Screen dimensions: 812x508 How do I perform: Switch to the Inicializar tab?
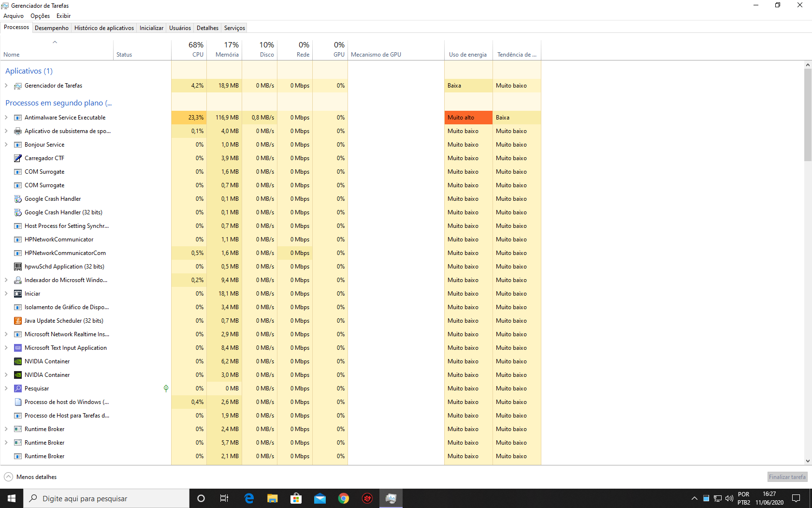point(151,28)
